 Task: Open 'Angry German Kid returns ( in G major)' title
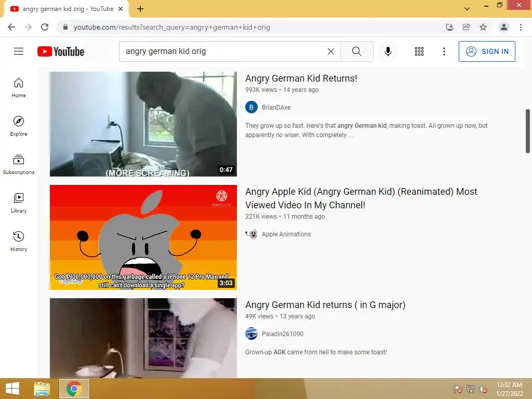tap(325, 305)
